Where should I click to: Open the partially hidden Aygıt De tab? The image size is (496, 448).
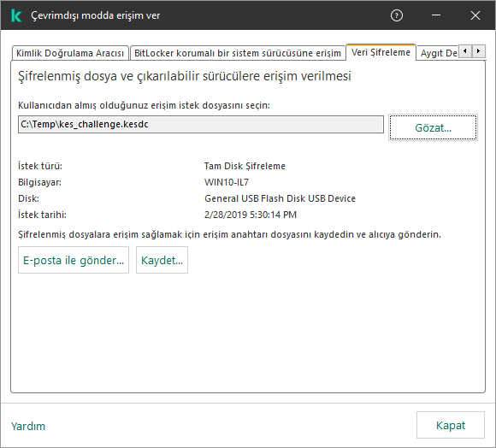pos(438,53)
